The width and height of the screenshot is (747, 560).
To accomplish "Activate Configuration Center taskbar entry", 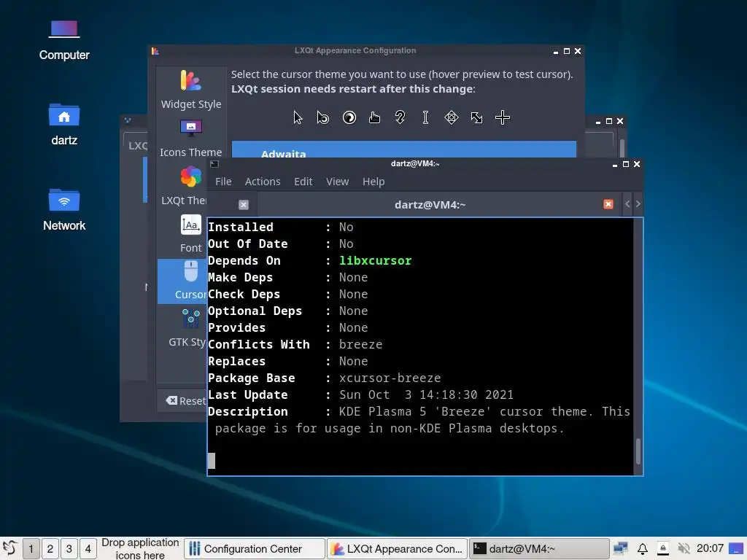I will 255,548.
